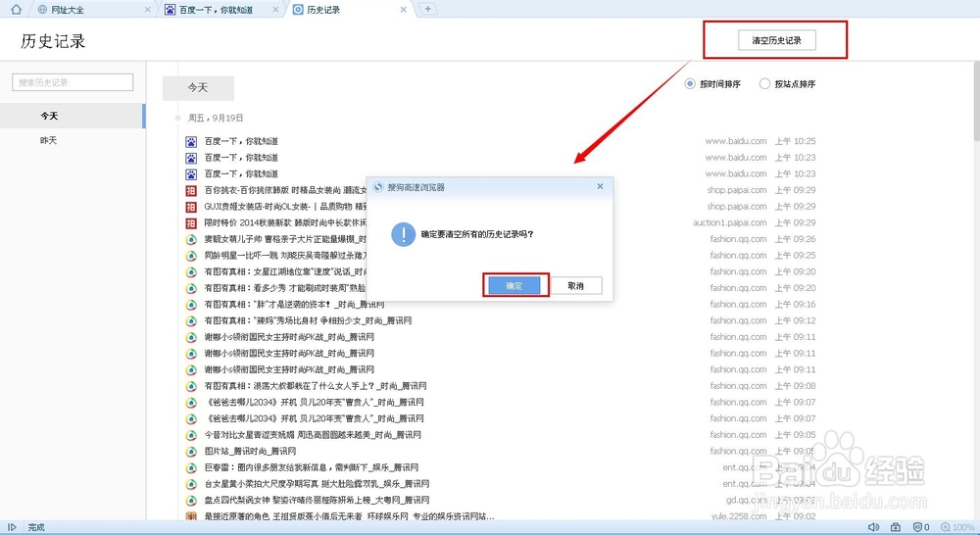Viewport: 980px width, 535px height.
Task: Click auction1.paipai.com domain text
Action: [x=729, y=222]
